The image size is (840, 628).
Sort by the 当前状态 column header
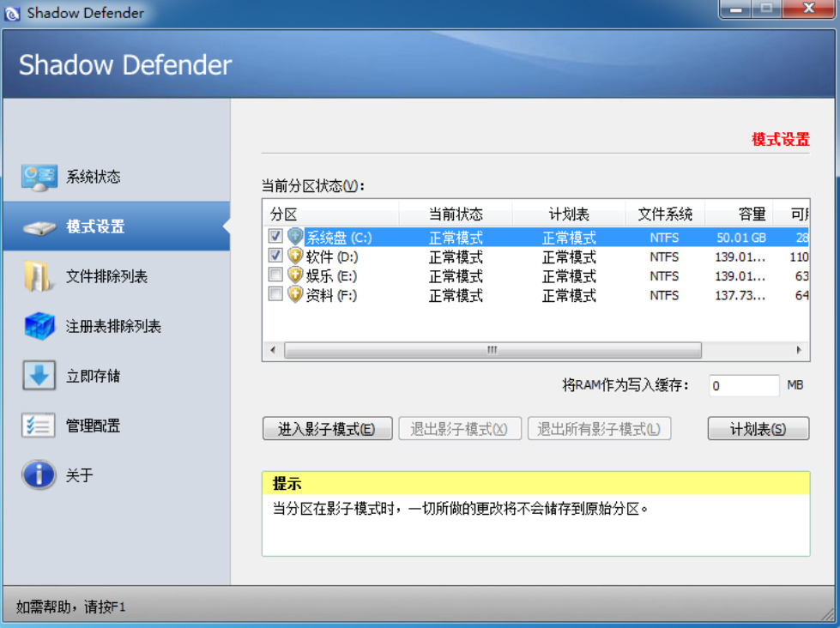coord(456,214)
